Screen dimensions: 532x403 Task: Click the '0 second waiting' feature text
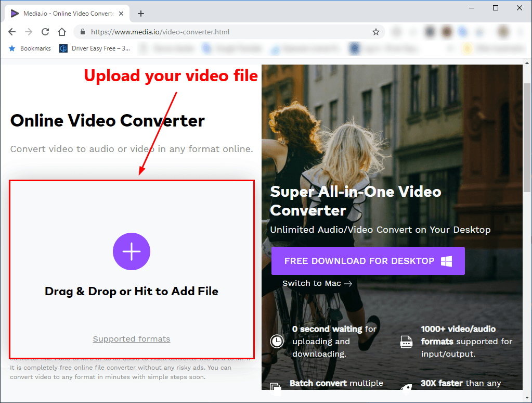point(334,342)
